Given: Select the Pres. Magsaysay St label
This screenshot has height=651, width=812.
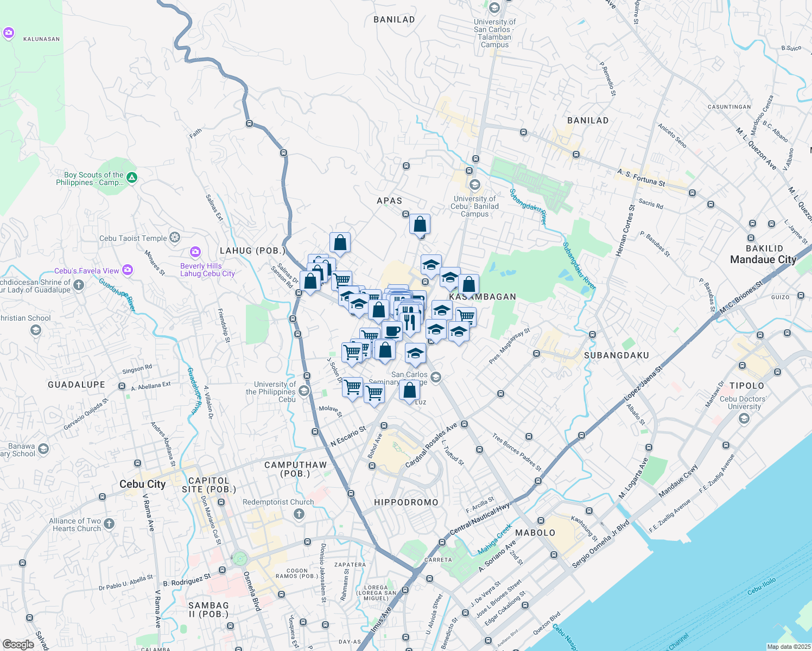Looking at the screenshot, I should tap(510, 346).
